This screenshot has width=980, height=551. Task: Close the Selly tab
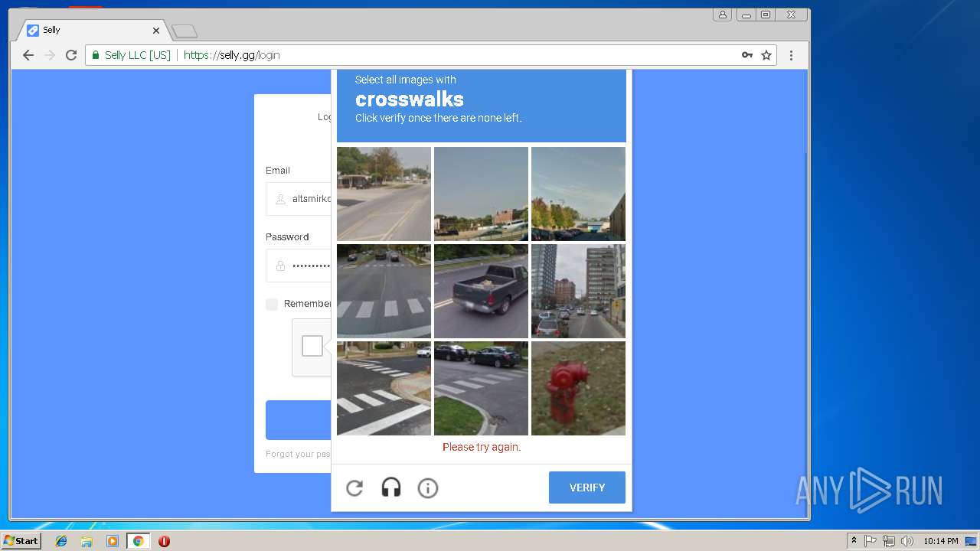pyautogui.click(x=156, y=31)
